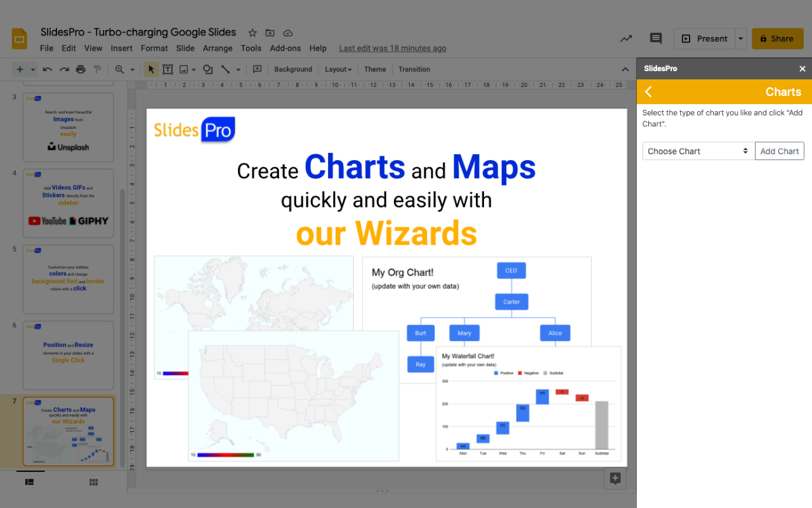
Task: Open the Help menu
Action: coord(318,48)
